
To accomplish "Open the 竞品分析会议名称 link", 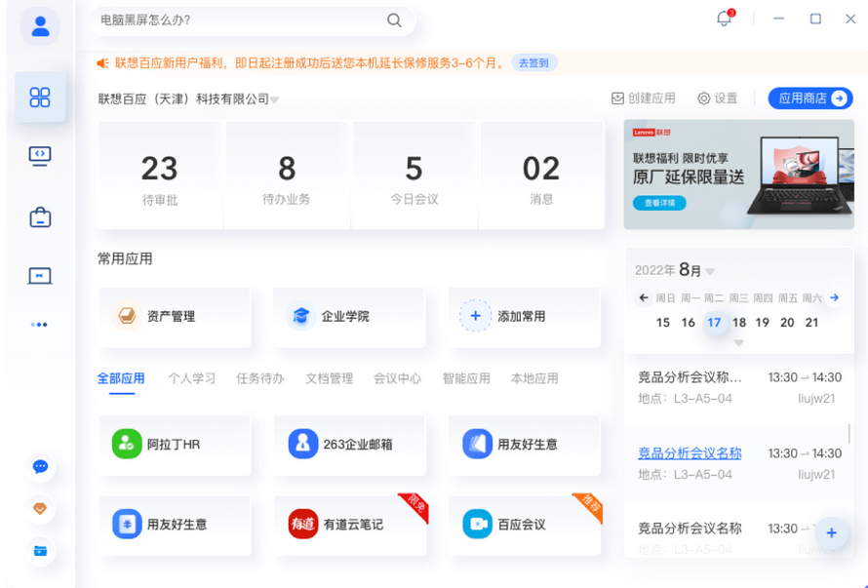I will [690, 453].
